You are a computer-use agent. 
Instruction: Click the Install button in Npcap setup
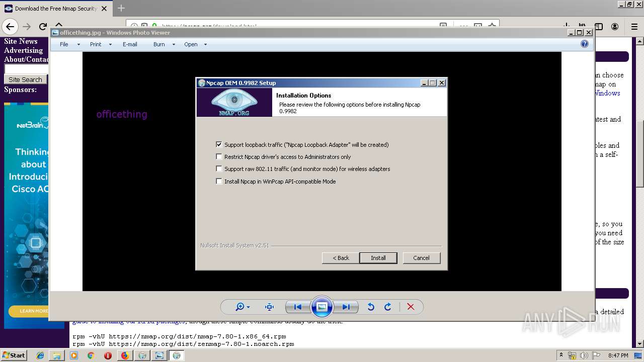[x=378, y=258]
